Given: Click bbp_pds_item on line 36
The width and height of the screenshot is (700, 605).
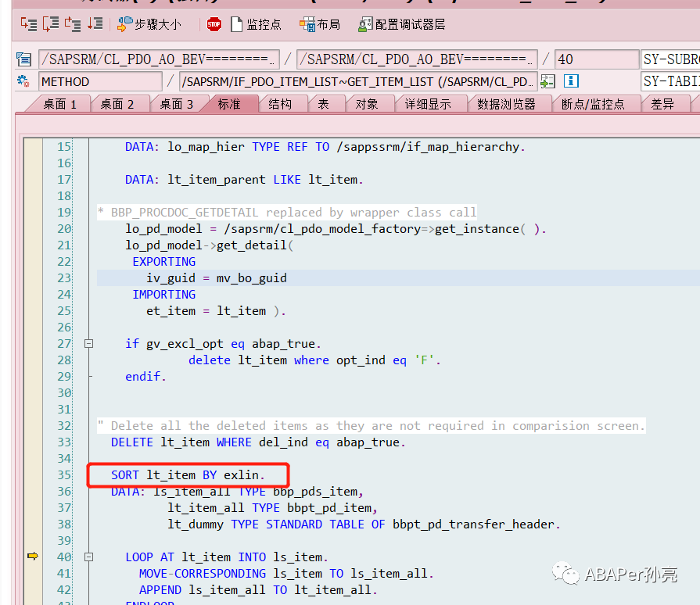Looking at the screenshot, I should (315, 491).
